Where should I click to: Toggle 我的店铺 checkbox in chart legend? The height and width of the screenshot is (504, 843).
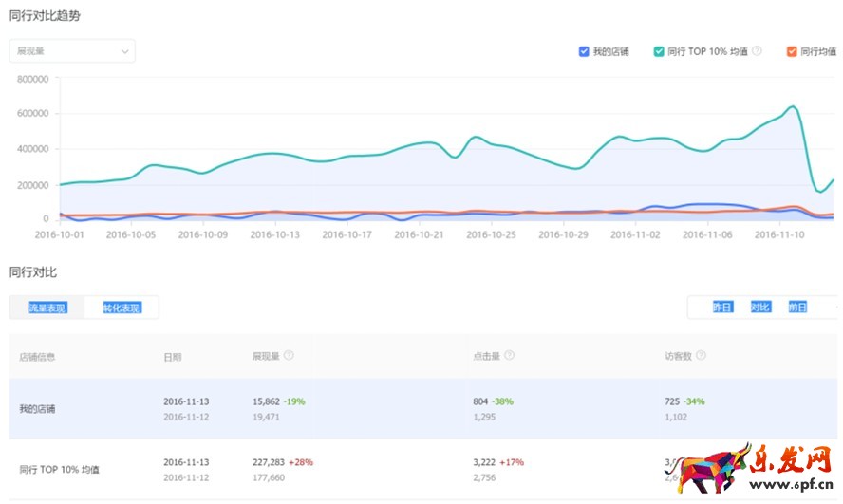[x=584, y=51]
